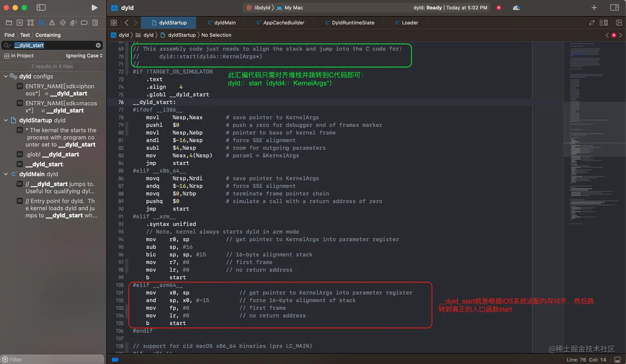The width and height of the screenshot is (626, 364).
Task: Go forward with the editor forward arrow
Action: pos(135,23)
